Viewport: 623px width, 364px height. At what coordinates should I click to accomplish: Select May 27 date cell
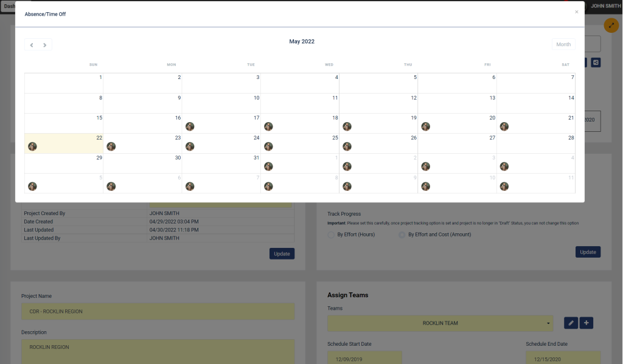tap(457, 143)
